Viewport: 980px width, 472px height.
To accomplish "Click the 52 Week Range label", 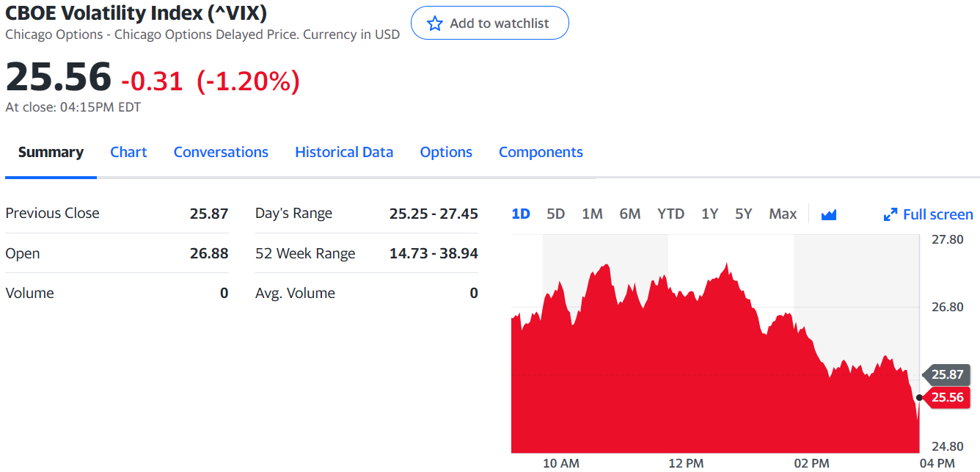I will point(305,253).
